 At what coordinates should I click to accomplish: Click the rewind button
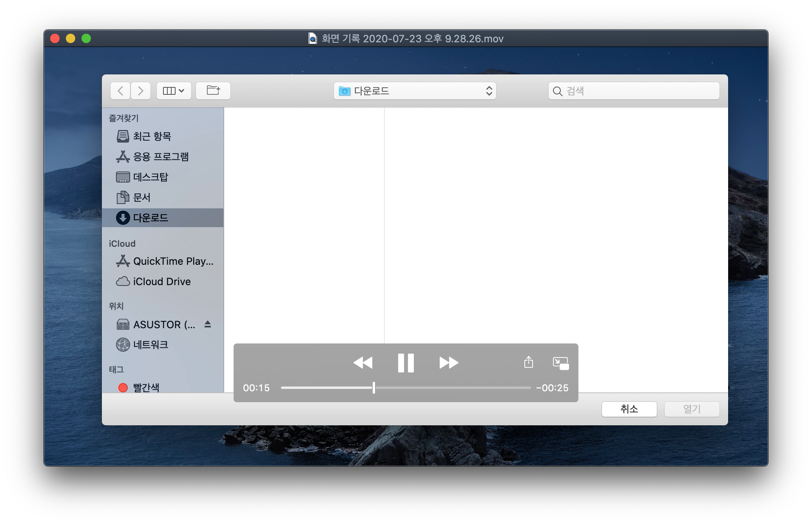(362, 363)
